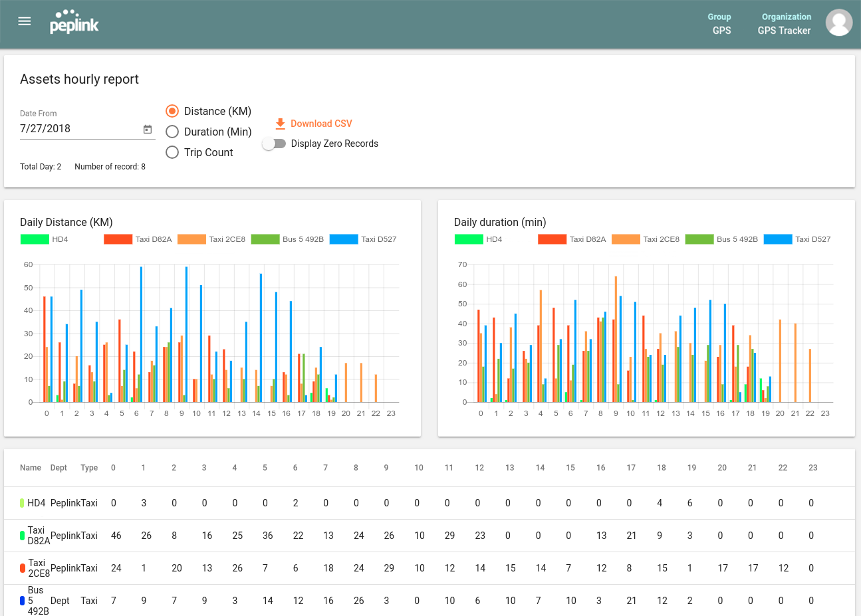The image size is (861, 616).
Task: Keep Distance (KM) option selected
Action: click(172, 111)
